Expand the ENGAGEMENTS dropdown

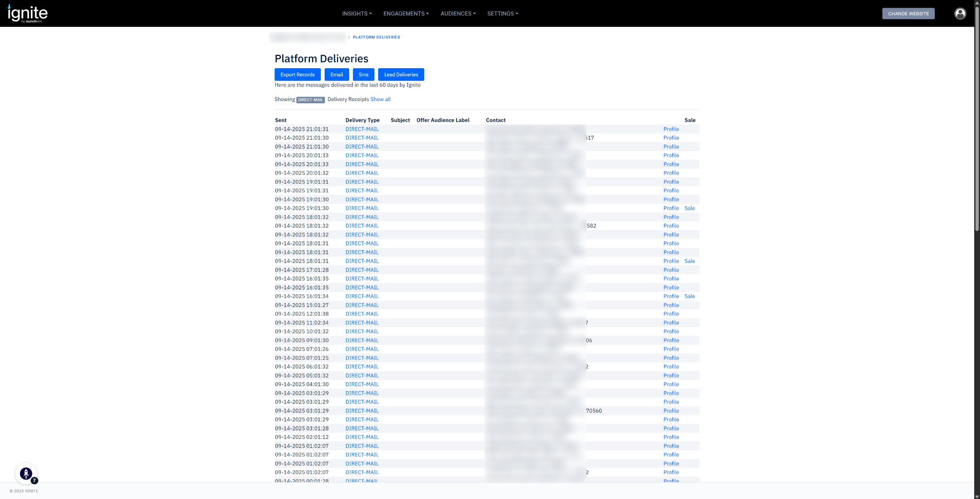pyautogui.click(x=406, y=13)
